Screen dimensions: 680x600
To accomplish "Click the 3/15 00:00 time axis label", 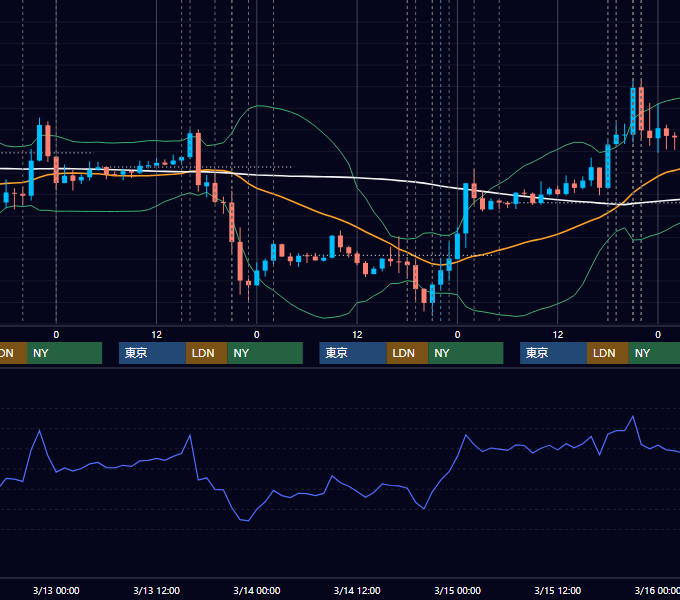I will pos(458,590).
